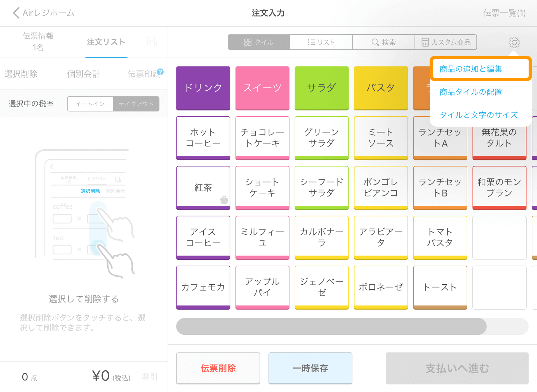Click the 伝票削除 button

tap(218, 368)
